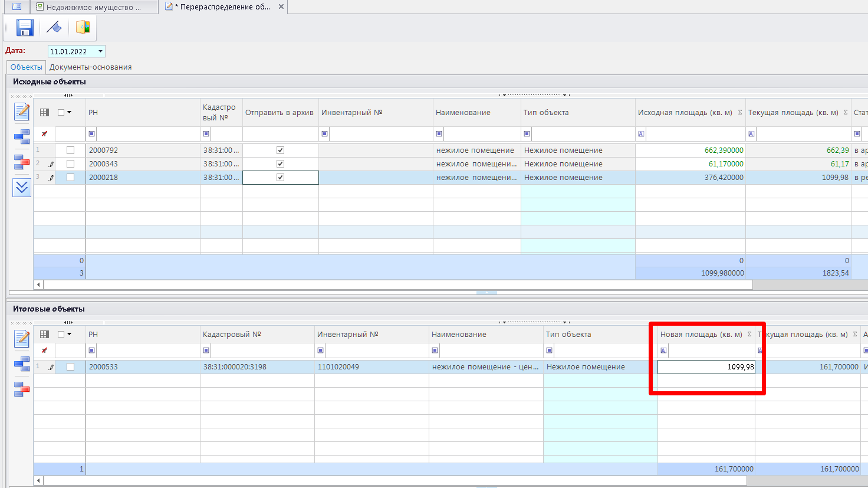Image resolution: width=868 pixels, height=488 pixels.
Task: Uncheck Отправить в архив for 2000343
Action: (x=280, y=163)
